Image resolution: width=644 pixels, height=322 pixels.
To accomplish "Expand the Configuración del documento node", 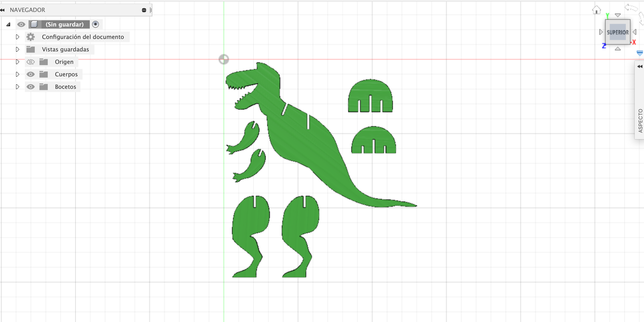I will (17, 37).
